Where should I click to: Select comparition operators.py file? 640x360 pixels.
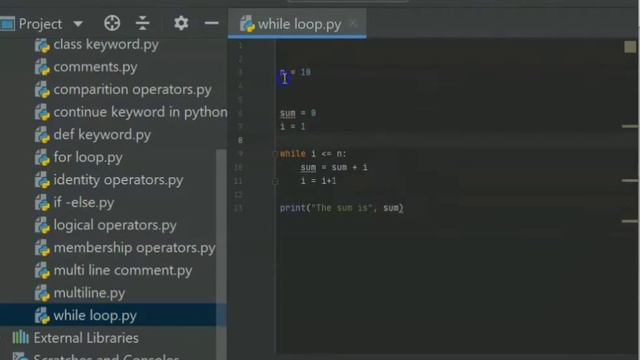[132, 89]
